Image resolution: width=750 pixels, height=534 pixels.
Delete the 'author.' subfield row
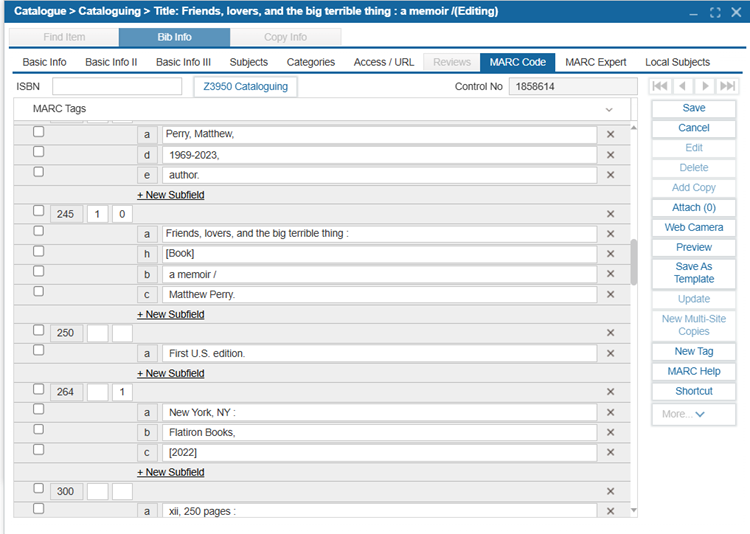click(610, 175)
